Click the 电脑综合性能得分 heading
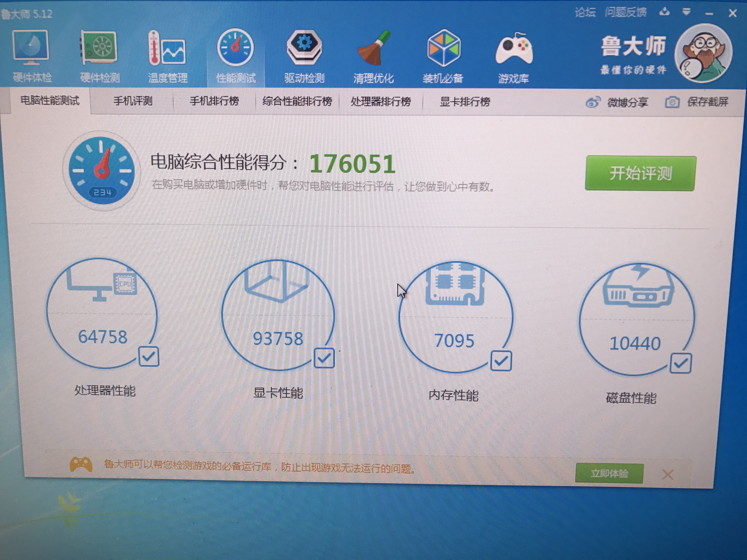Viewport: 747px width, 560px height. click(225, 162)
